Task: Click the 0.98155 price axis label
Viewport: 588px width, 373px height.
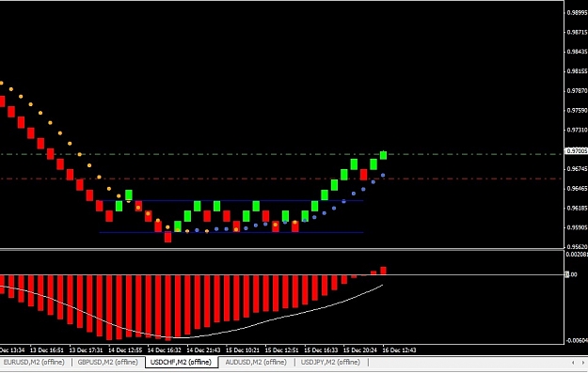Action: click(577, 71)
